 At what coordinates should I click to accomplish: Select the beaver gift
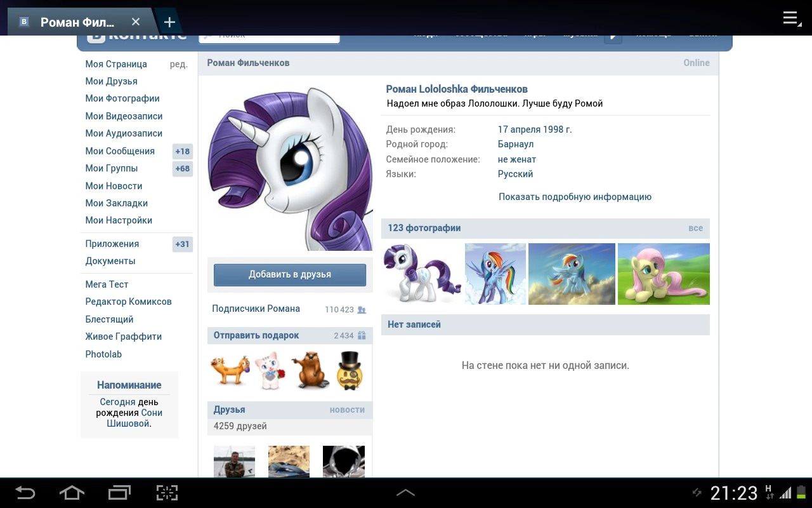point(310,370)
